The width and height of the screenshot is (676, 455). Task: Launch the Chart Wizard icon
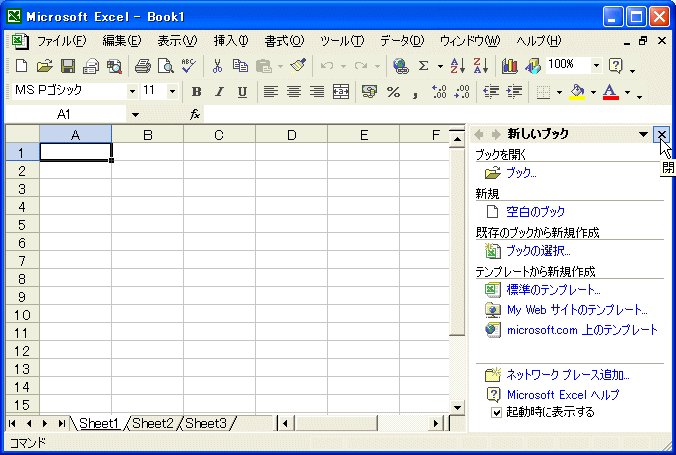[510, 66]
